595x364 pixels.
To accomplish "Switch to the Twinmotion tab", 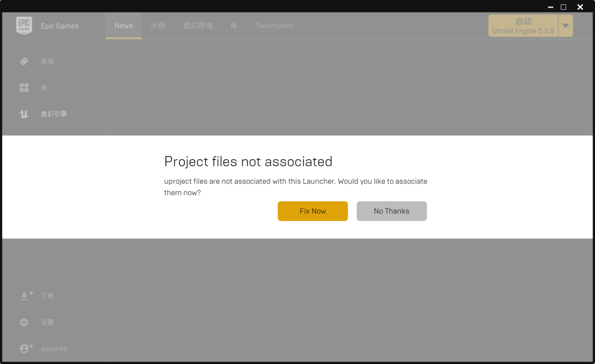I will point(274,26).
